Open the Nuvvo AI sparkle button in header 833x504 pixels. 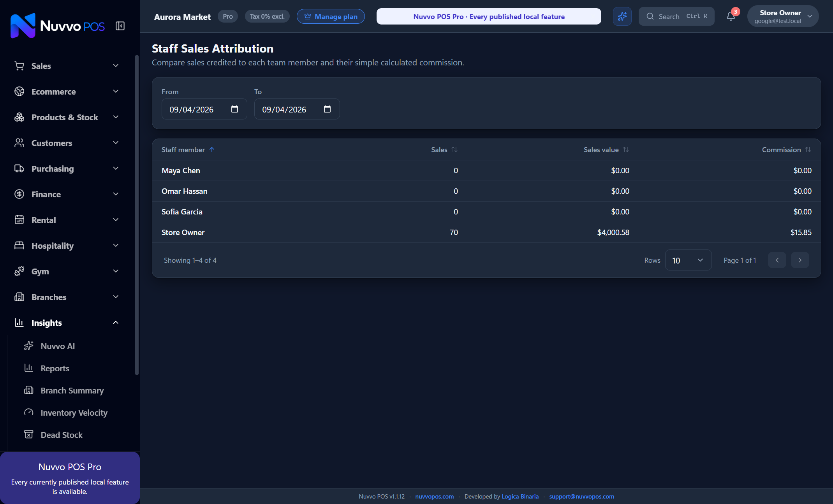coord(622,16)
